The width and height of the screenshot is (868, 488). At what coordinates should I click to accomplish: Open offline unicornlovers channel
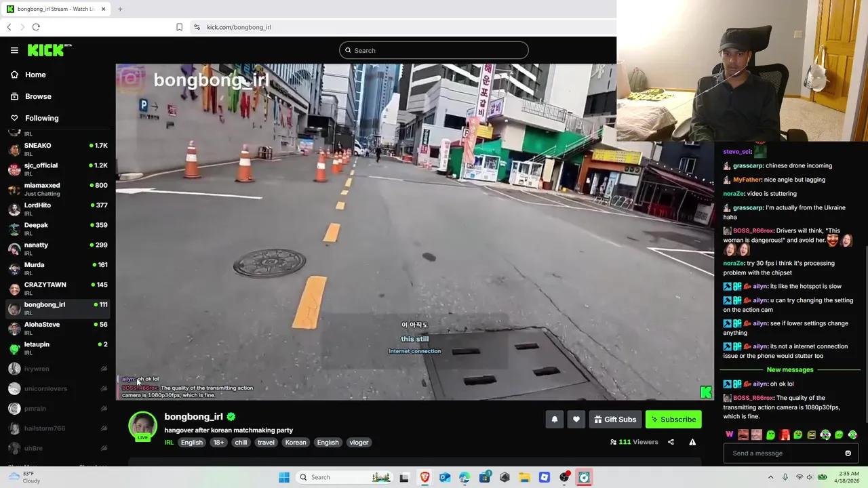(x=58, y=388)
